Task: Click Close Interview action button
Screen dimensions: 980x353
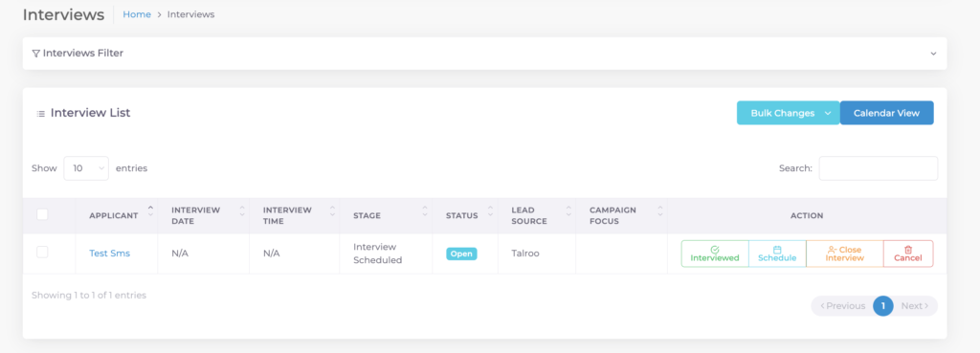Action: pos(844,254)
